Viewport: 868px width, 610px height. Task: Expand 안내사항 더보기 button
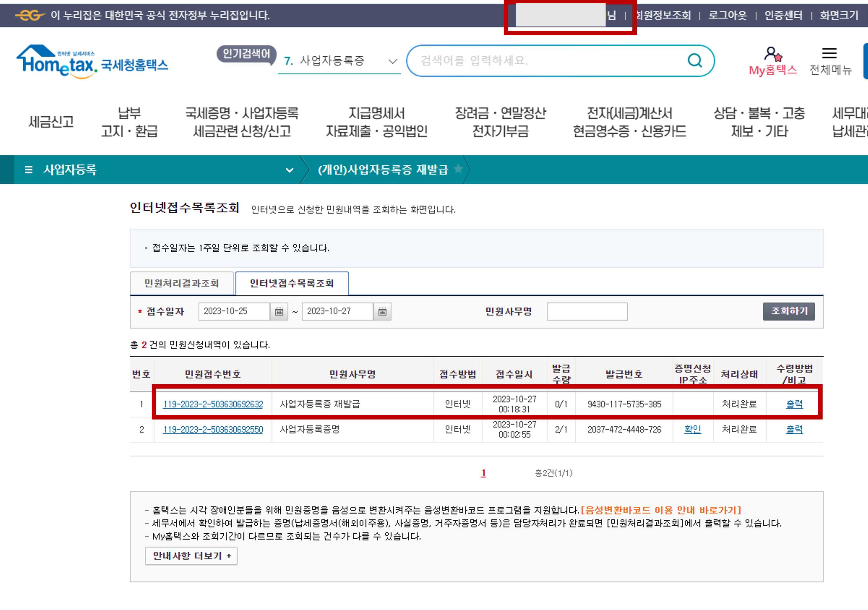(x=191, y=555)
